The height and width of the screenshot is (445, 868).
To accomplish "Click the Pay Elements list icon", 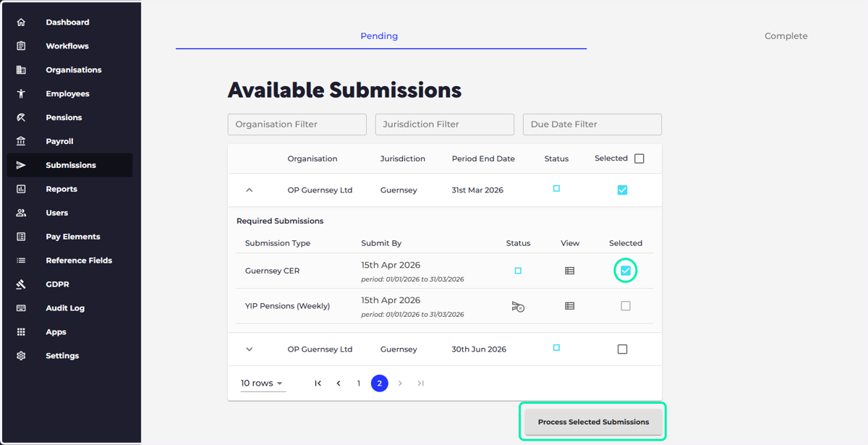I will pos(21,237).
